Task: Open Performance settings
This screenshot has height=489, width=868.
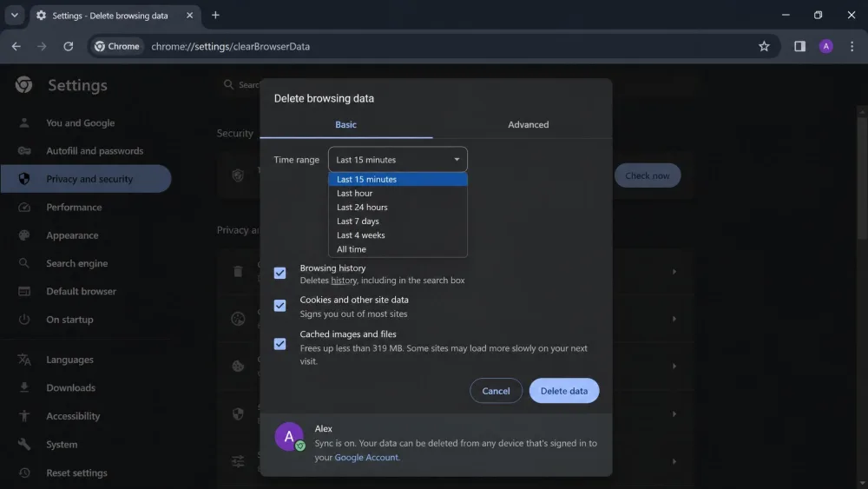Action: [x=74, y=207]
